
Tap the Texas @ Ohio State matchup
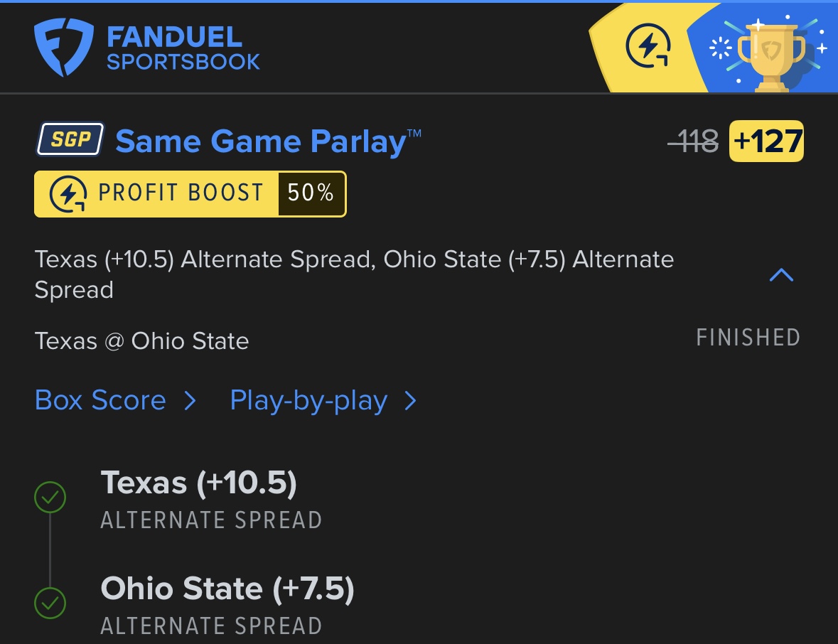click(x=141, y=341)
